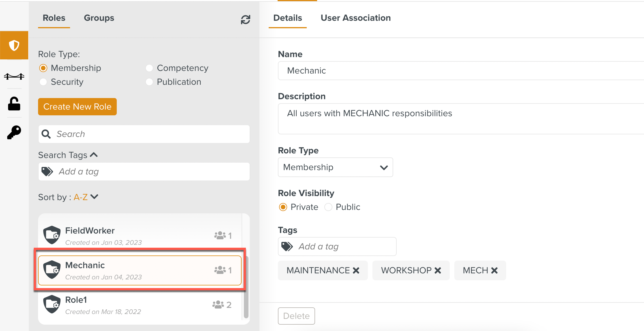Screen dimensions: 644x331
Task: Expand the Sort by A-Z dropdown
Action: [86, 197]
